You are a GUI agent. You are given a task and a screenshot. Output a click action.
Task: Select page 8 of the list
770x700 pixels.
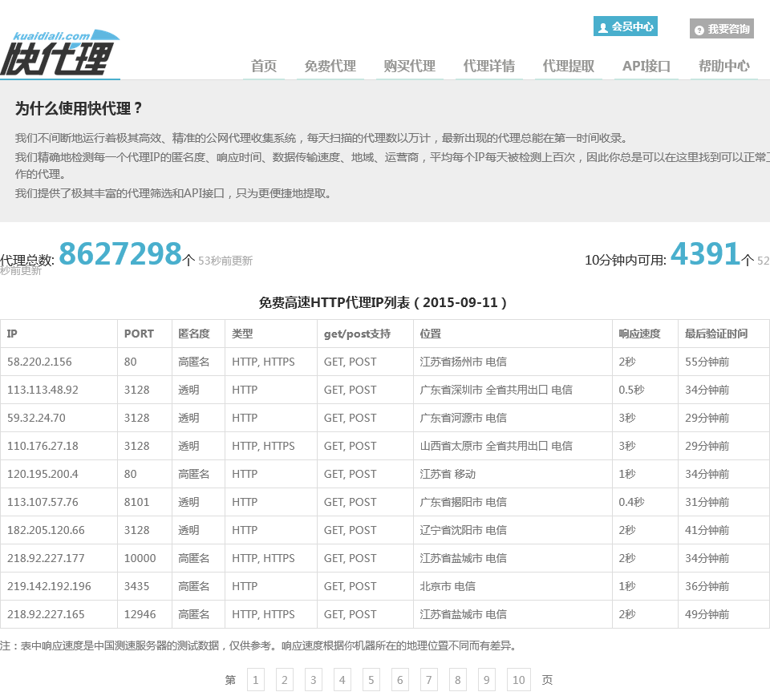coord(458,680)
